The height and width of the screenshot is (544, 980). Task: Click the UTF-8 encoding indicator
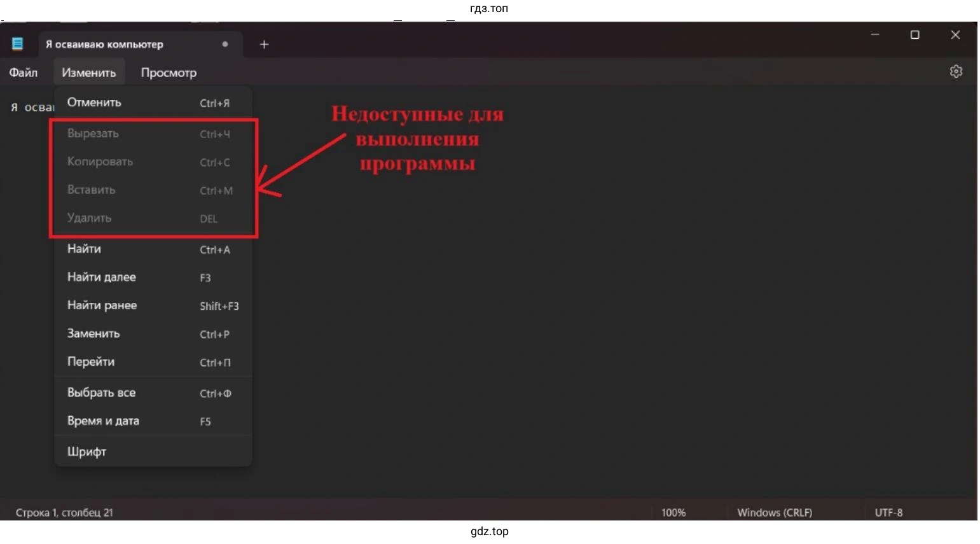click(x=888, y=512)
